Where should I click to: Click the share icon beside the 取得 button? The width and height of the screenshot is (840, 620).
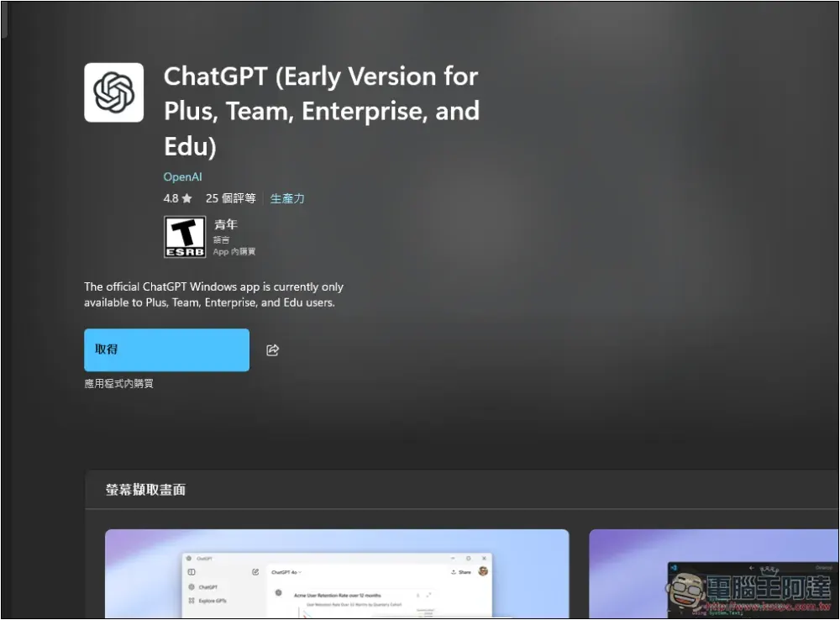271,350
